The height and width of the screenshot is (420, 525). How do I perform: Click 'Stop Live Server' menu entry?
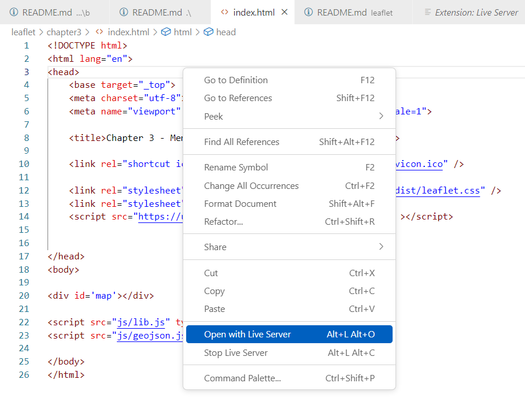[x=236, y=352]
